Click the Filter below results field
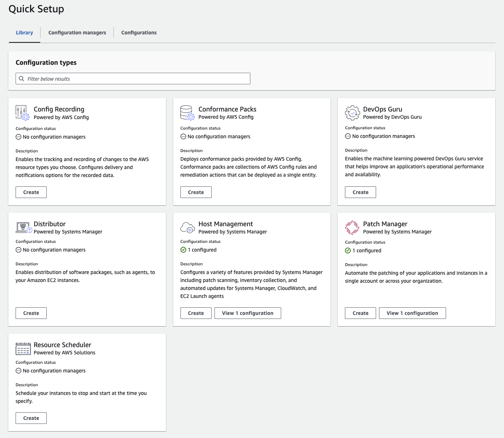 133,79
